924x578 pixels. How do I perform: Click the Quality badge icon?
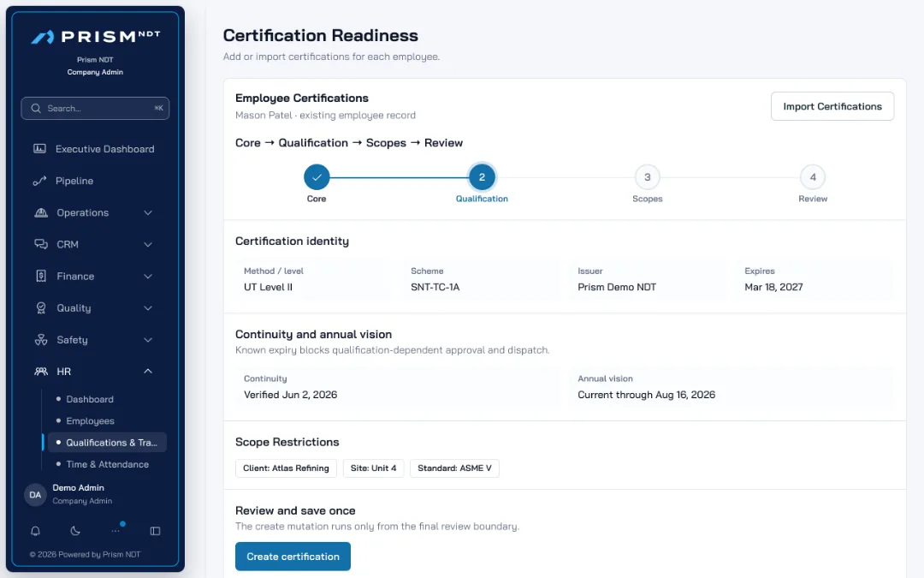tap(41, 308)
